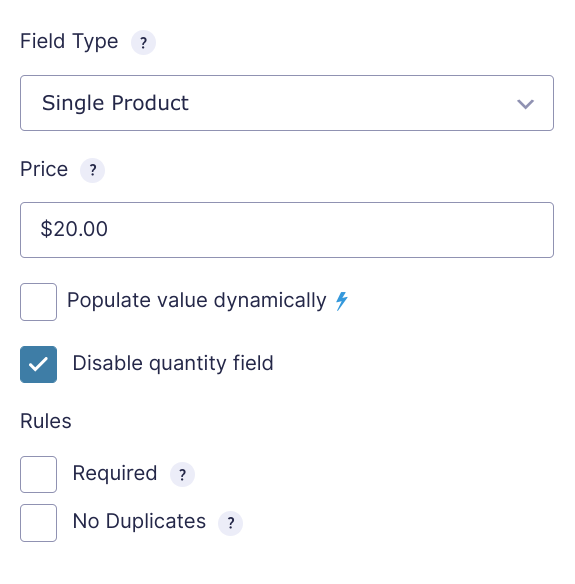Tick the Required checkbox
The height and width of the screenshot is (584, 575).
(38, 474)
